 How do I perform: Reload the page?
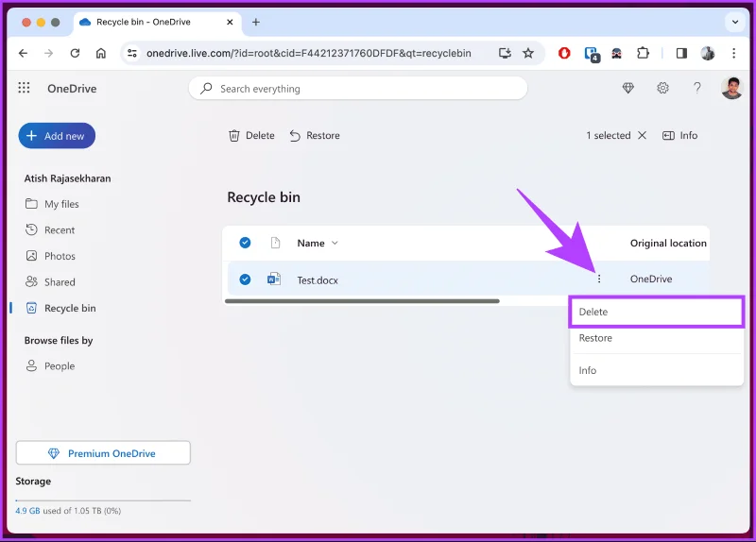click(75, 53)
